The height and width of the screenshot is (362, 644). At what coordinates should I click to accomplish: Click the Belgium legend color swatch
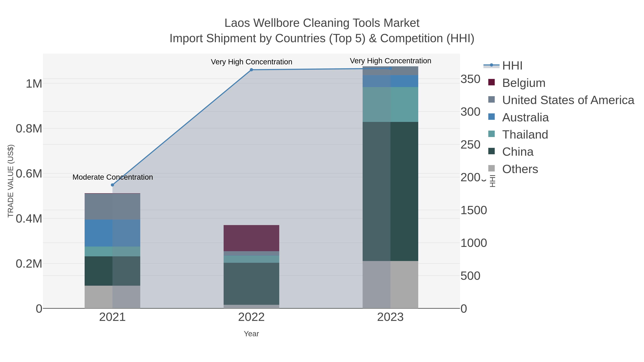(492, 82)
